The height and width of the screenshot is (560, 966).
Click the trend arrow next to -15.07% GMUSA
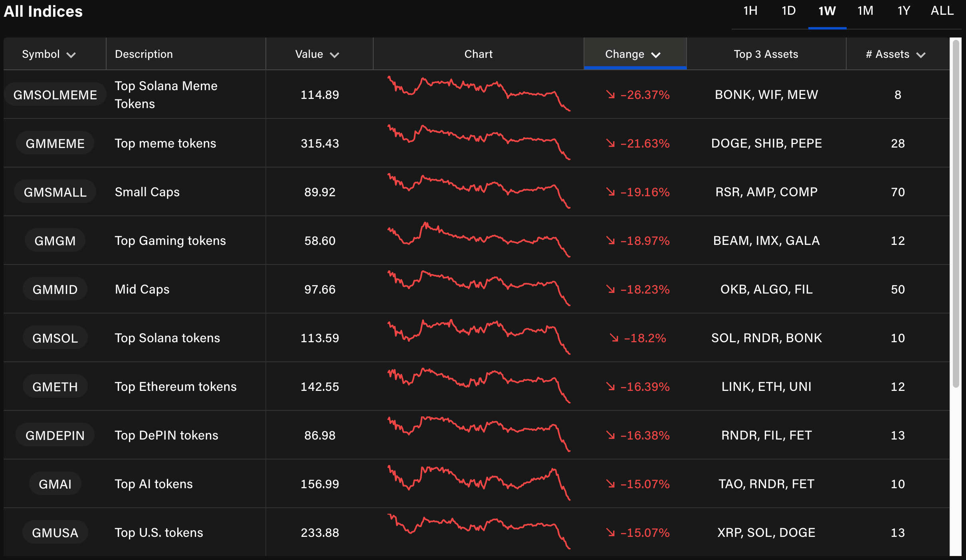pyautogui.click(x=610, y=532)
